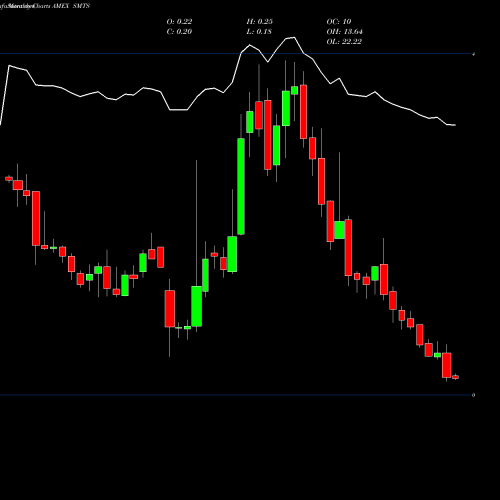The height and width of the screenshot is (500, 500).
Task: Select the open price text O: 0.22
Action: pyautogui.click(x=179, y=22)
